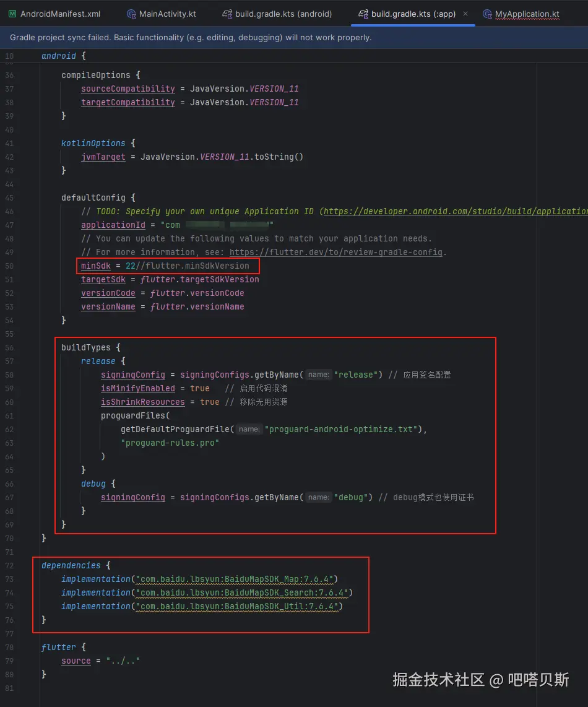Click 'signingConfig' on line 58
Screen dimensions: 588x707
(x=133, y=375)
